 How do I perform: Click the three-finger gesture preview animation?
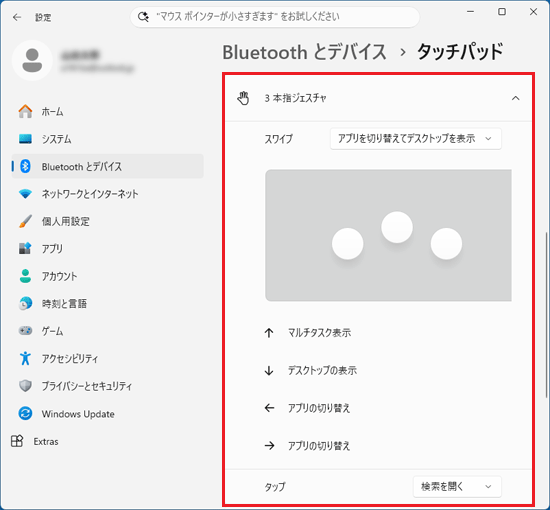(388, 235)
